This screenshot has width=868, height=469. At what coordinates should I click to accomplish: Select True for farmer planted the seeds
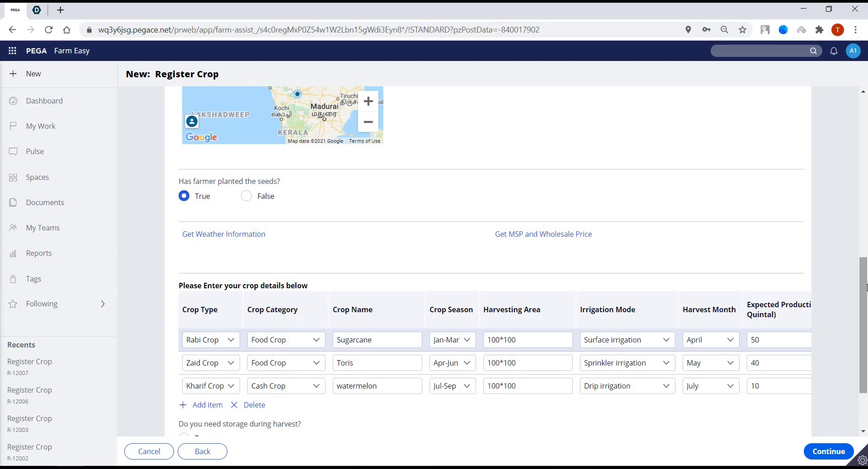[x=184, y=196]
